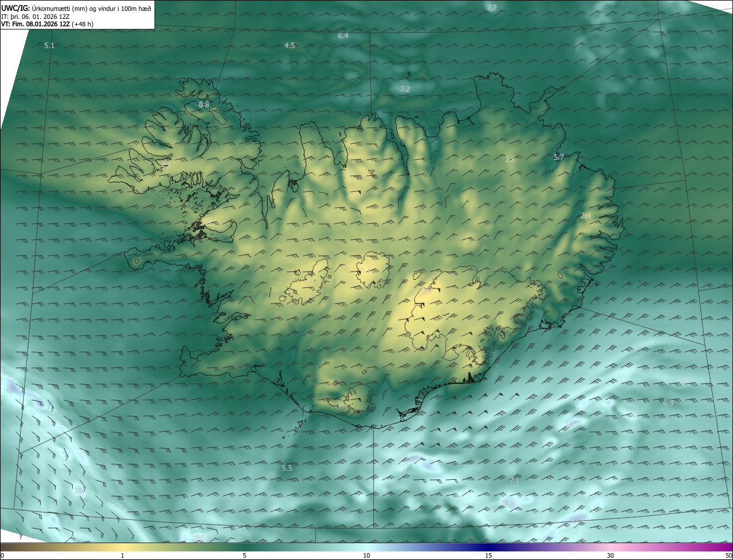Click the 5 tick label on the color scale
This screenshot has height=560, width=733.
[x=245, y=555]
